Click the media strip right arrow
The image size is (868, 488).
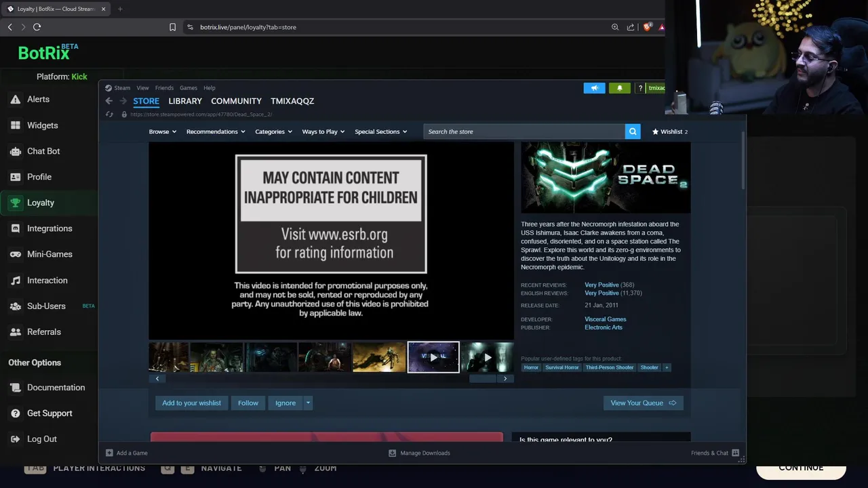coord(505,379)
